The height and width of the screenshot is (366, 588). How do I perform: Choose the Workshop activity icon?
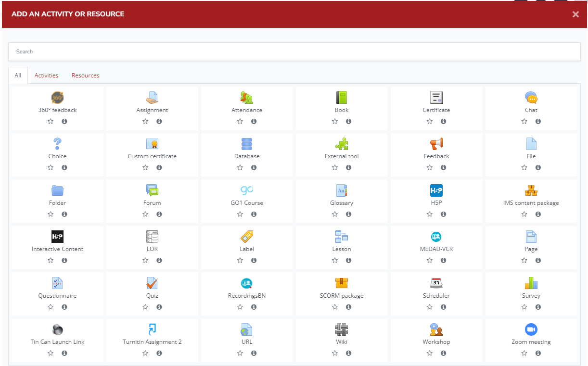436,329
